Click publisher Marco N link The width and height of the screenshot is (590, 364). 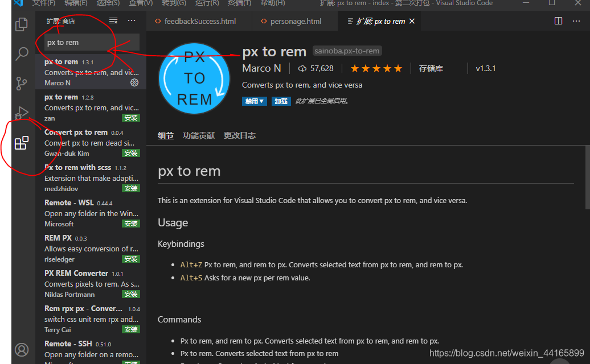261,68
